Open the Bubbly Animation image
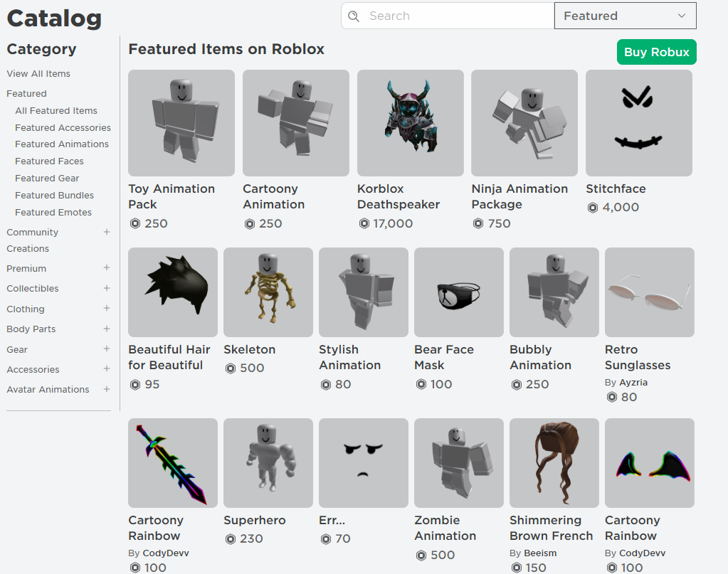This screenshot has width=728, height=574. (554, 292)
